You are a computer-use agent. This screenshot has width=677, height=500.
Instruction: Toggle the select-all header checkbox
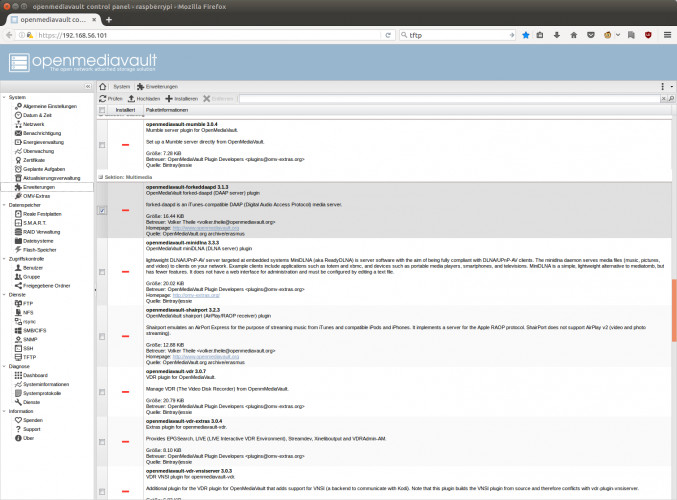[x=102, y=110]
